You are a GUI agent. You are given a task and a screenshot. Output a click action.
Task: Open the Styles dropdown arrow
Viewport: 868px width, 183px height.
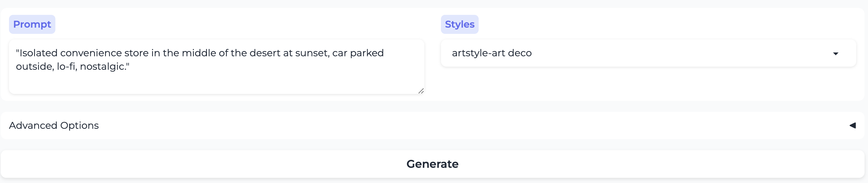click(x=835, y=54)
